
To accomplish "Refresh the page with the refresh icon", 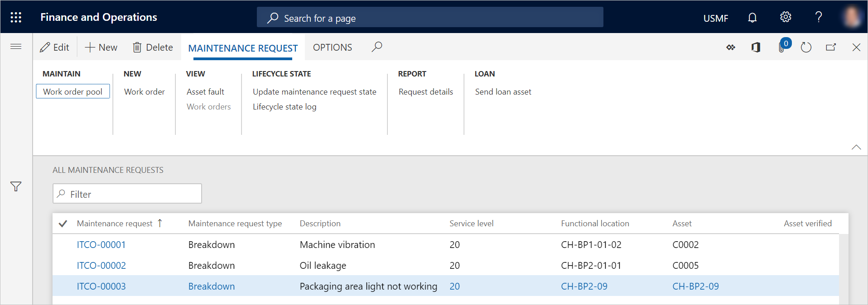I will click(806, 47).
